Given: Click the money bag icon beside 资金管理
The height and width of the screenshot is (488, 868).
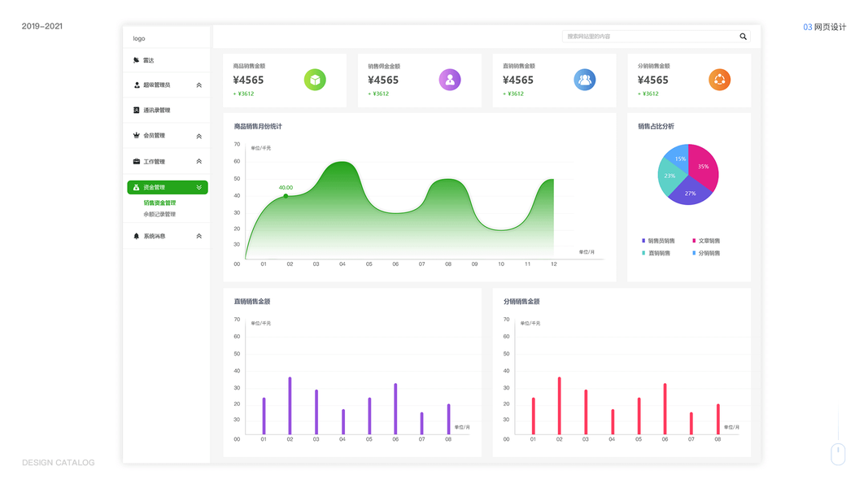Looking at the screenshot, I should [136, 188].
